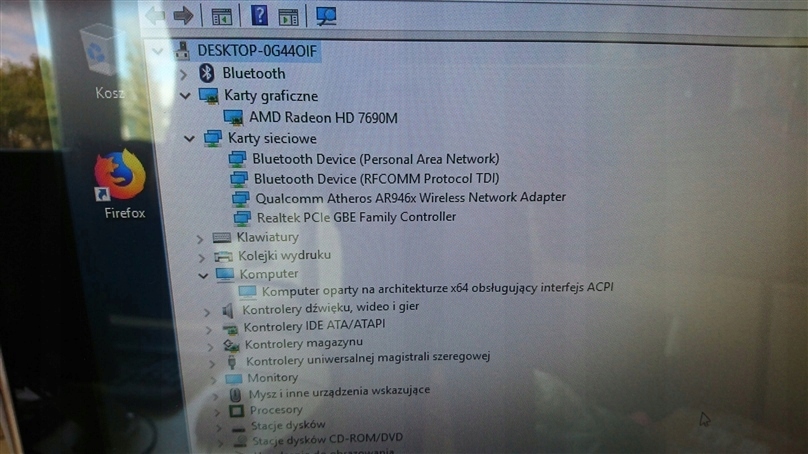Click the Karty sieciowe network icon
This screenshot has height=454, width=808.
(213, 138)
